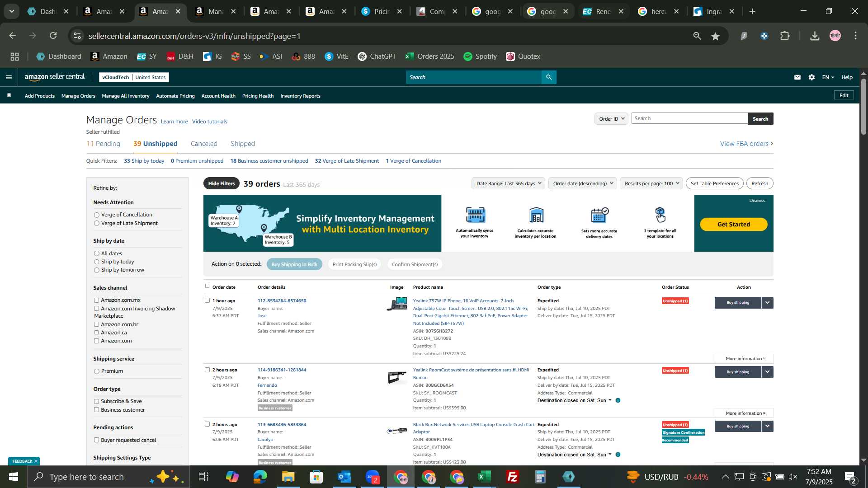The width and height of the screenshot is (868, 488).
Task: Click the Get Started banner button
Action: coord(734,225)
